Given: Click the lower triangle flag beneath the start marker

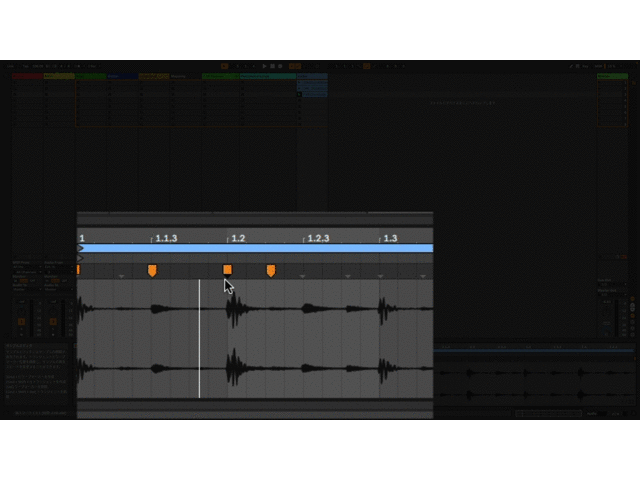Looking at the screenshot, I should pyautogui.click(x=81, y=258).
